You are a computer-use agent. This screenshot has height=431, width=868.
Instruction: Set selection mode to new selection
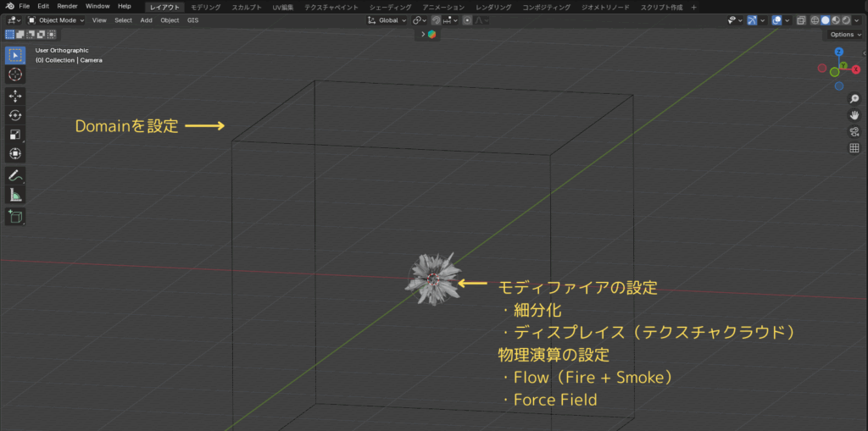10,35
